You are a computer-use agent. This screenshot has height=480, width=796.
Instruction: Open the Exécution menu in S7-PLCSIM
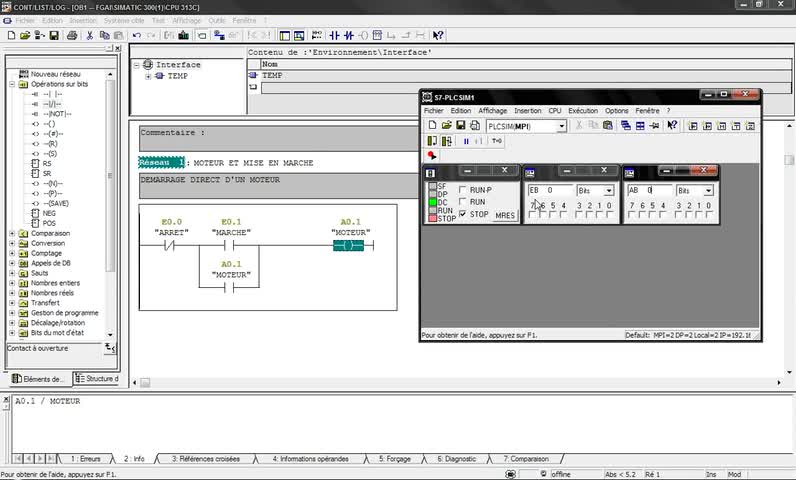583,111
